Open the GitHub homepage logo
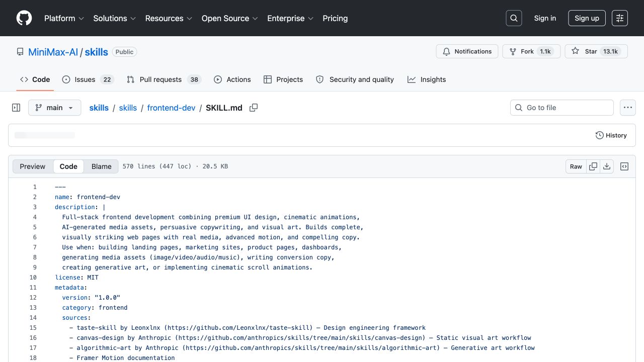The image size is (644, 362). tap(24, 18)
